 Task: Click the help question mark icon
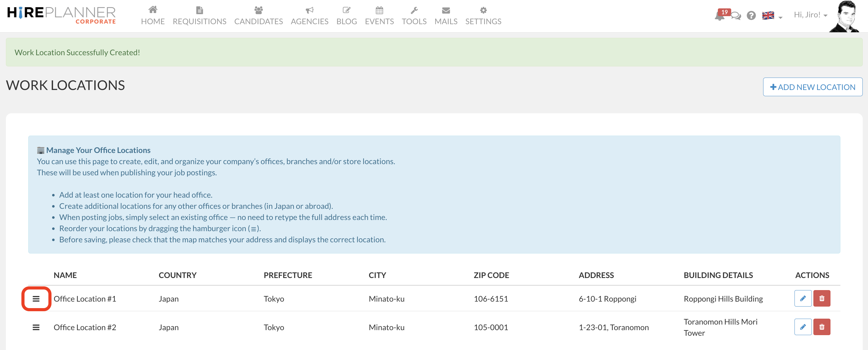pos(751,16)
